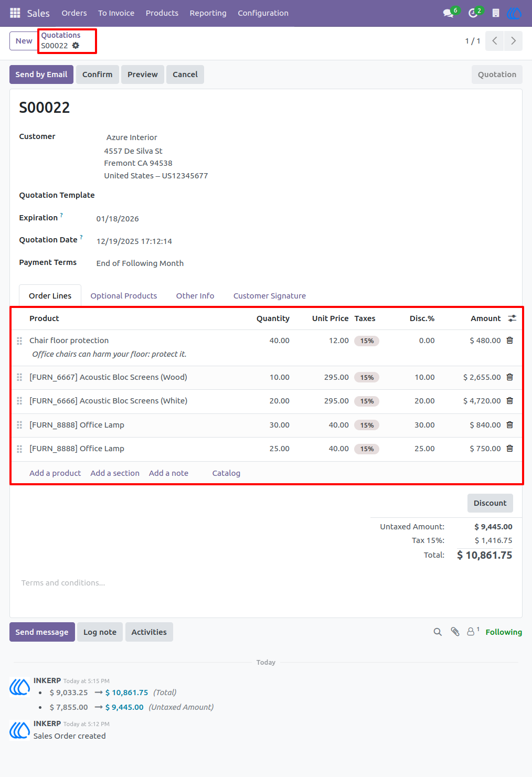Open the Discount button
This screenshot has width=532, height=777.
490,503
